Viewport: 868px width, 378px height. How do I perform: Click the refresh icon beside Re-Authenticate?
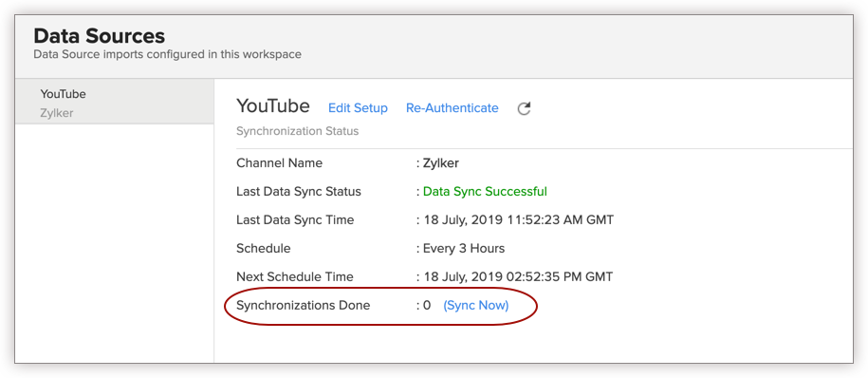524,108
